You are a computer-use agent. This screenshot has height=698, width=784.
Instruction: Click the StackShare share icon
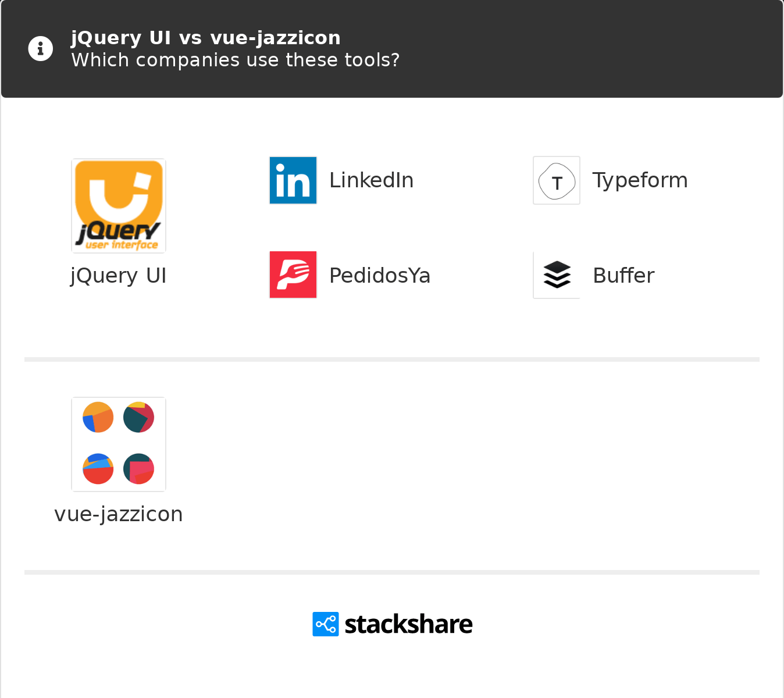click(326, 624)
